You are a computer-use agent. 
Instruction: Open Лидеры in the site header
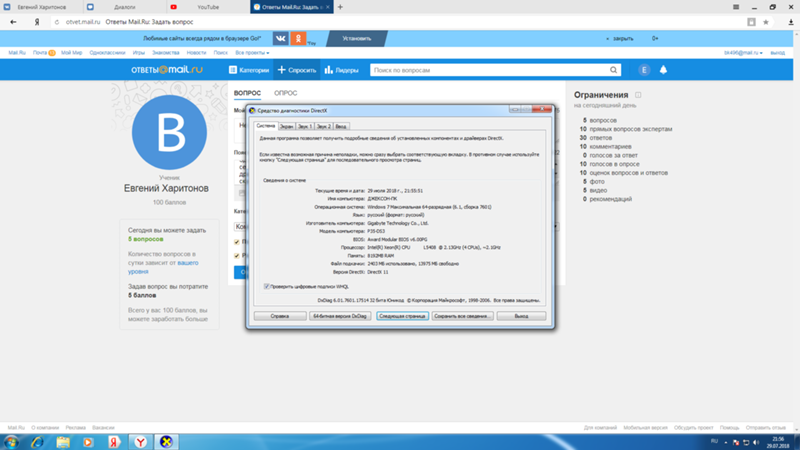341,70
